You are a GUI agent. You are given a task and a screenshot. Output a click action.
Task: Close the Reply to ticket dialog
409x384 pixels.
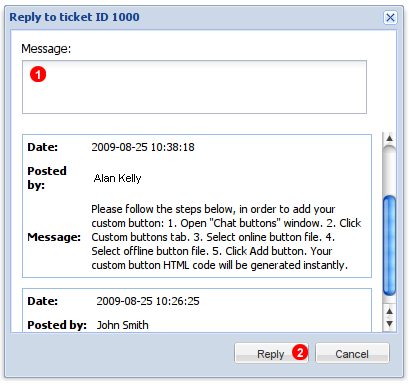tap(390, 17)
